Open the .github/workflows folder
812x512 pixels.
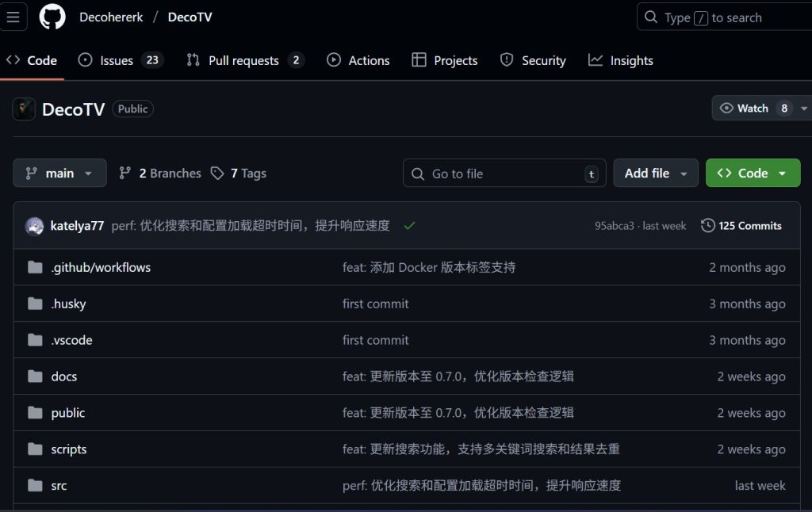(x=101, y=268)
